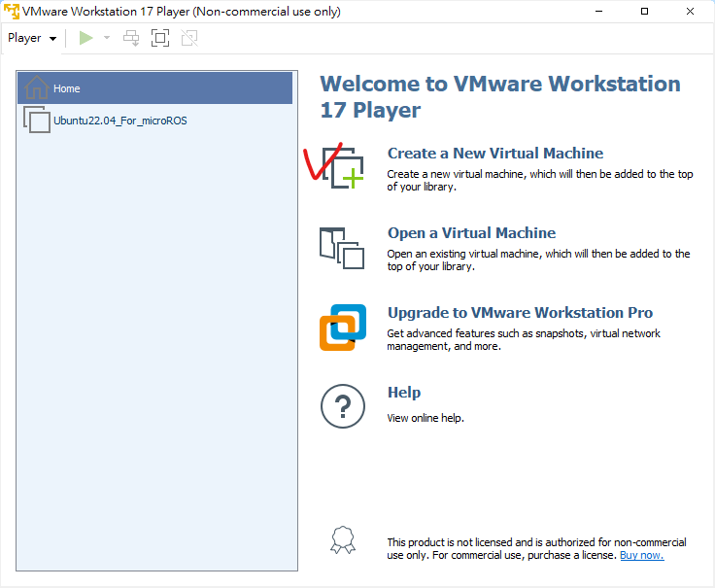This screenshot has width=715, height=588.
Task: Select Upgrade to VMware Workstation Pro
Action: (520, 313)
